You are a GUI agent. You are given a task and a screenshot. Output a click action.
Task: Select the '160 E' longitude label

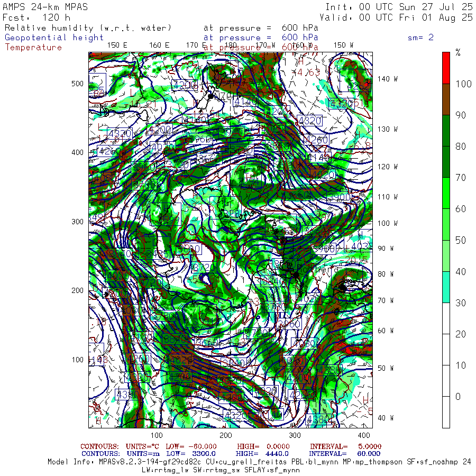[159, 45]
